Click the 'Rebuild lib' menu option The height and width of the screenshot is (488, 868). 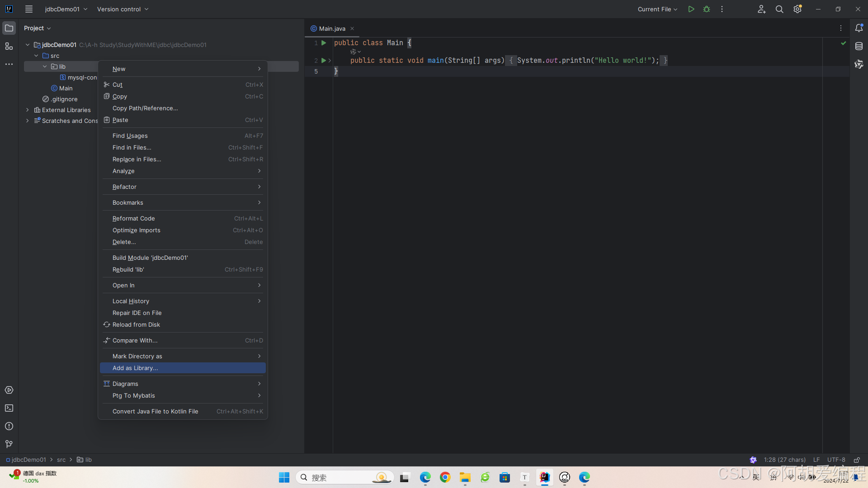pos(128,269)
